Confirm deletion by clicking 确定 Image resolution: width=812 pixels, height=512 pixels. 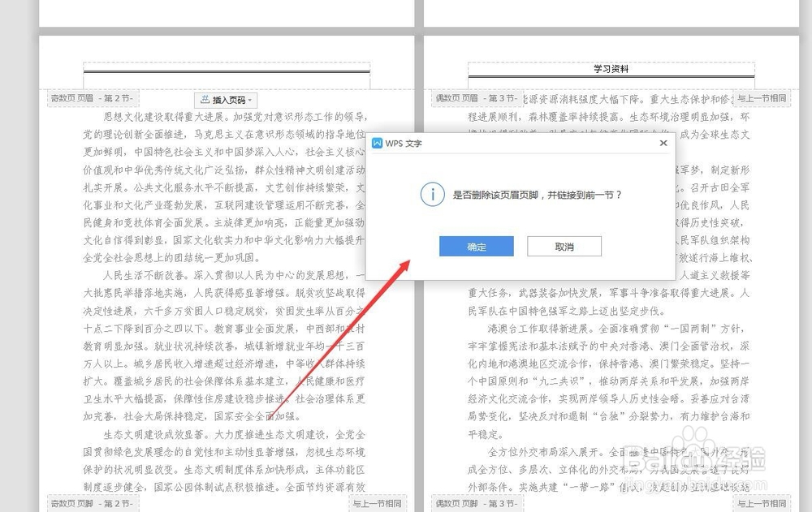pos(476,246)
